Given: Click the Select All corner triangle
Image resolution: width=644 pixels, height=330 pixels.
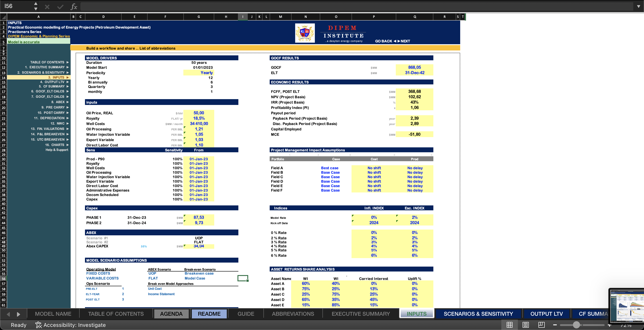Looking at the screenshot, I should click(x=4, y=17).
